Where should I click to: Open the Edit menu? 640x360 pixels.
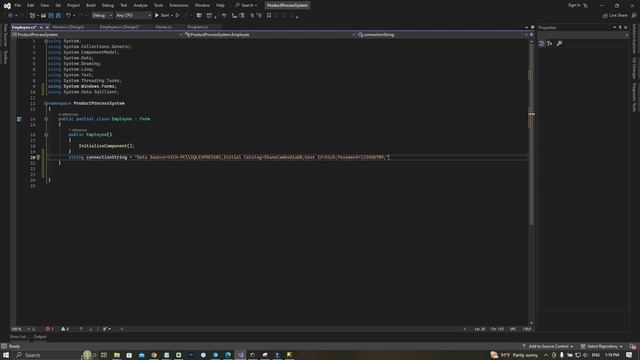(31, 5)
